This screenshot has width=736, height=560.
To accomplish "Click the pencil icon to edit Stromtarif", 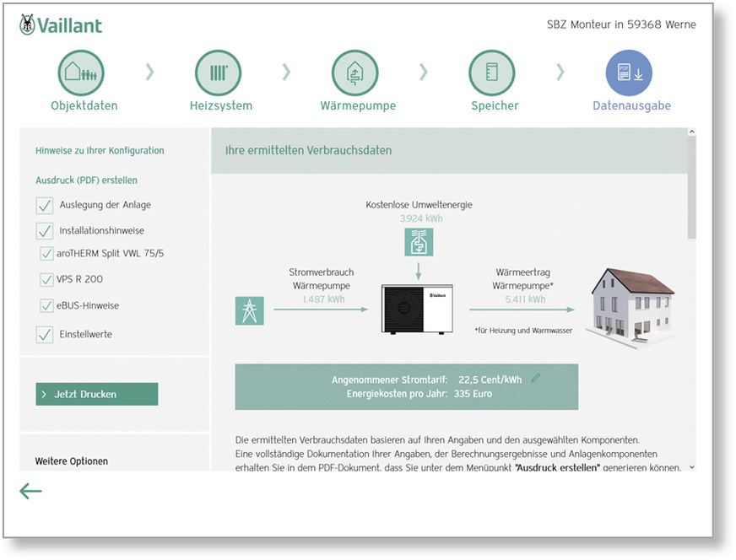I will (535, 378).
